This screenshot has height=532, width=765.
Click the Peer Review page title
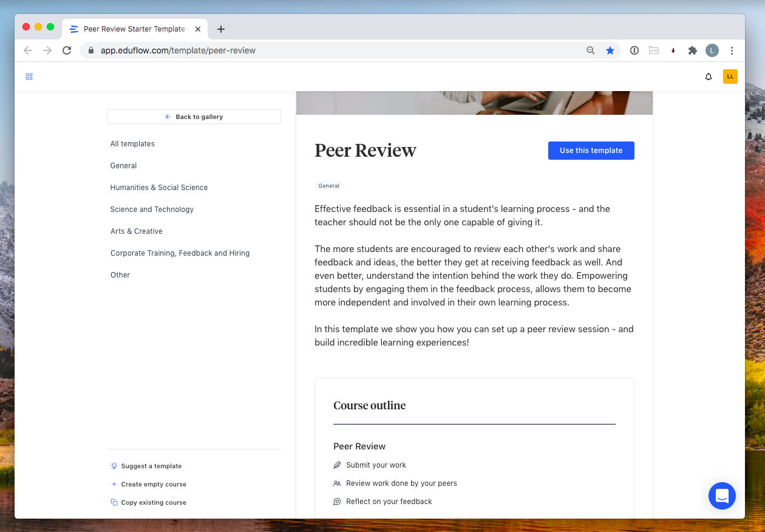pos(365,151)
